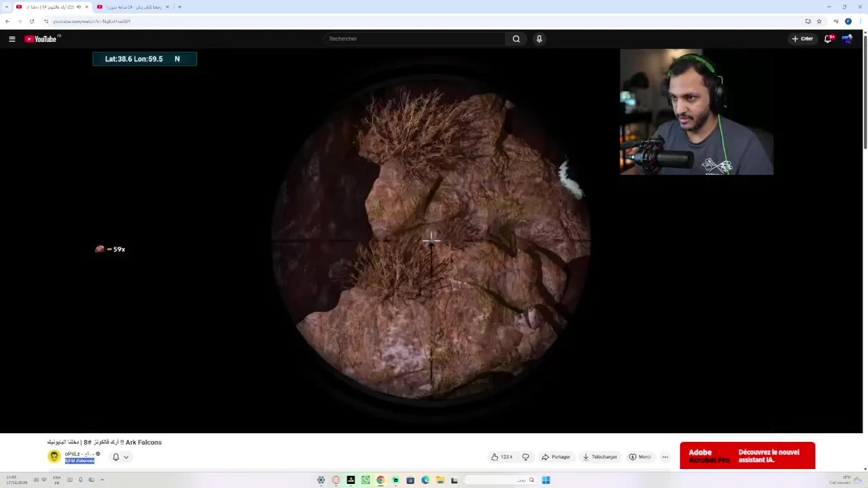Open site information icon in address bar
Viewport: 868px width, 488px height.
[x=46, y=21]
